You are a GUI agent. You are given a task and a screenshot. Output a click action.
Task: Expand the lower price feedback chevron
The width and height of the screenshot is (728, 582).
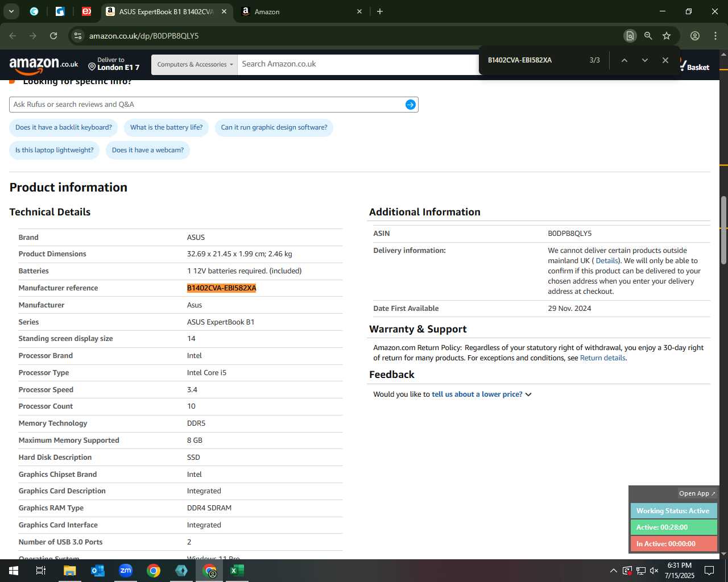coord(528,394)
